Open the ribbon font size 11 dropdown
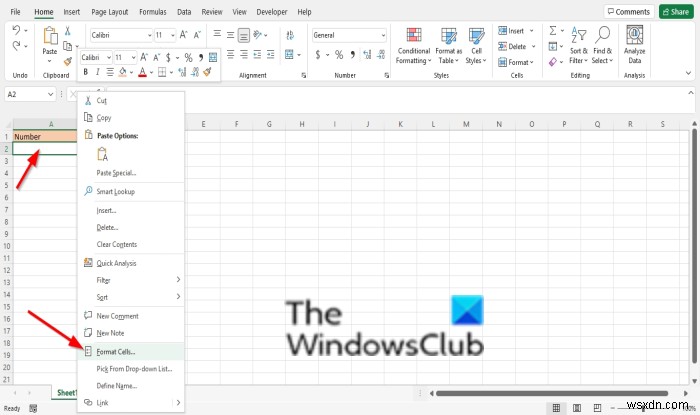 pos(173,35)
